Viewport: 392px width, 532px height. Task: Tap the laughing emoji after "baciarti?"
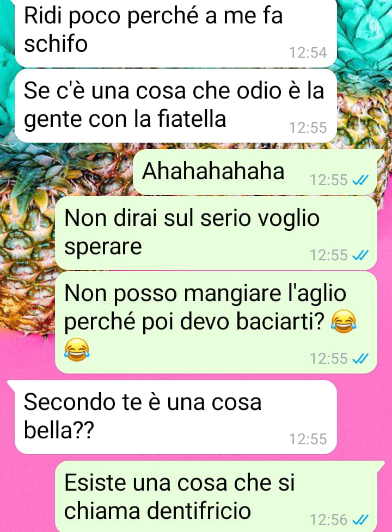[x=344, y=321]
